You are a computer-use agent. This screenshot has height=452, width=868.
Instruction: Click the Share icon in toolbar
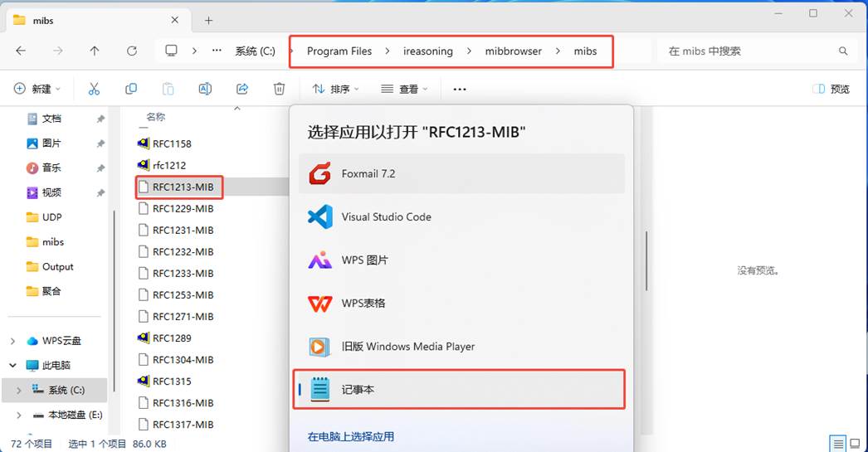coord(242,89)
